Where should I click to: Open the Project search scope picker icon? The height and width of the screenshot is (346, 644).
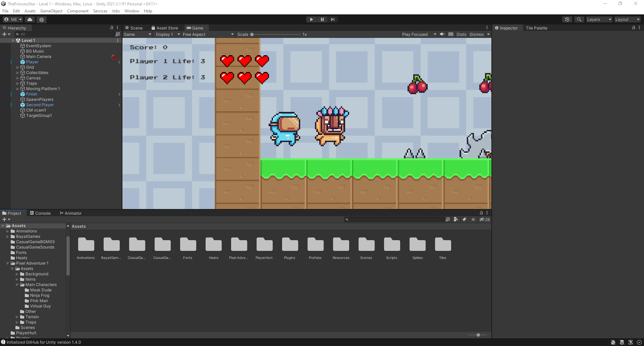[x=448, y=219]
